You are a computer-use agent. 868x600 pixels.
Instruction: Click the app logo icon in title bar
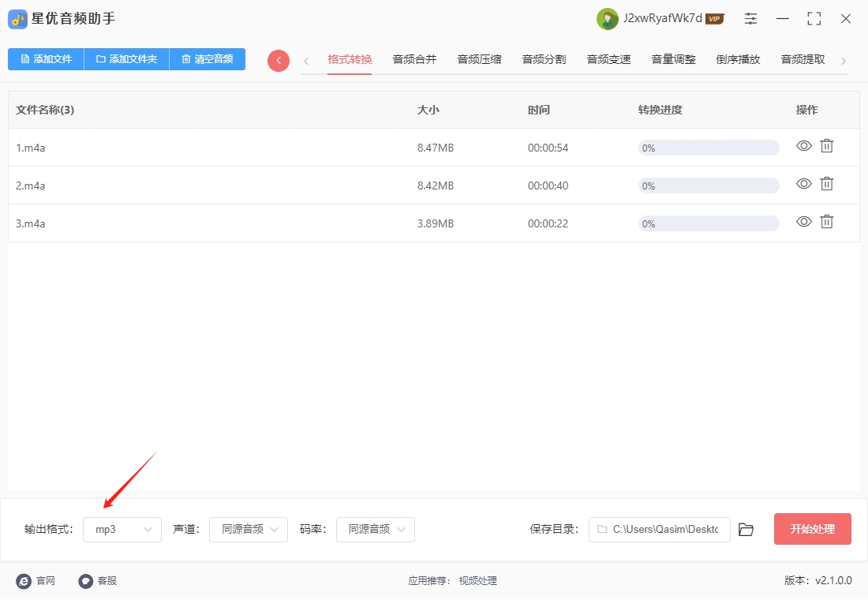point(17,20)
